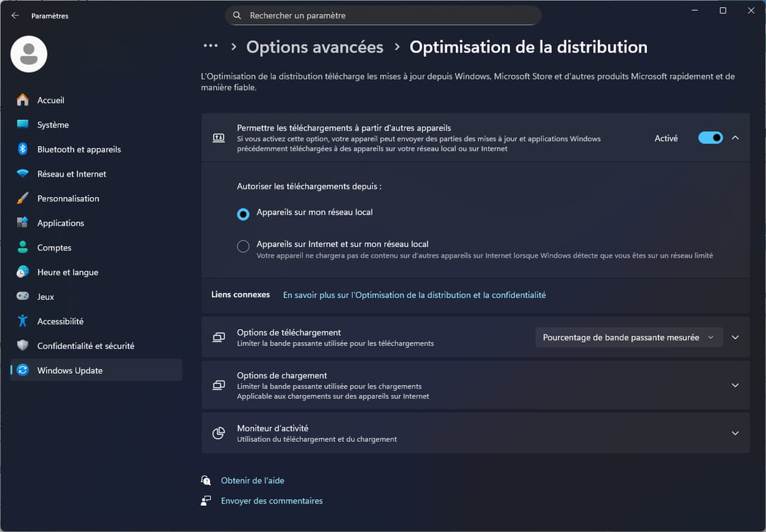
Task: Disable the downloads from other devices toggle
Action: click(710, 138)
